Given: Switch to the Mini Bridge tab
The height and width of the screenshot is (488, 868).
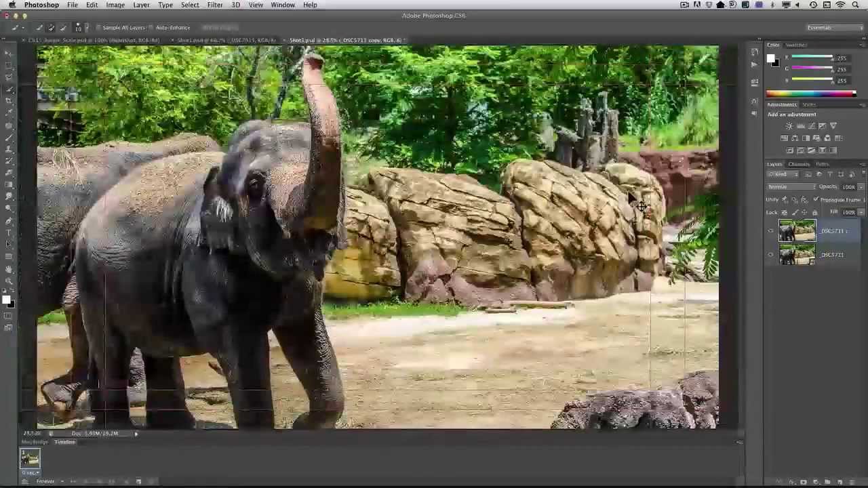Looking at the screenshot, I should coord(35,442).
